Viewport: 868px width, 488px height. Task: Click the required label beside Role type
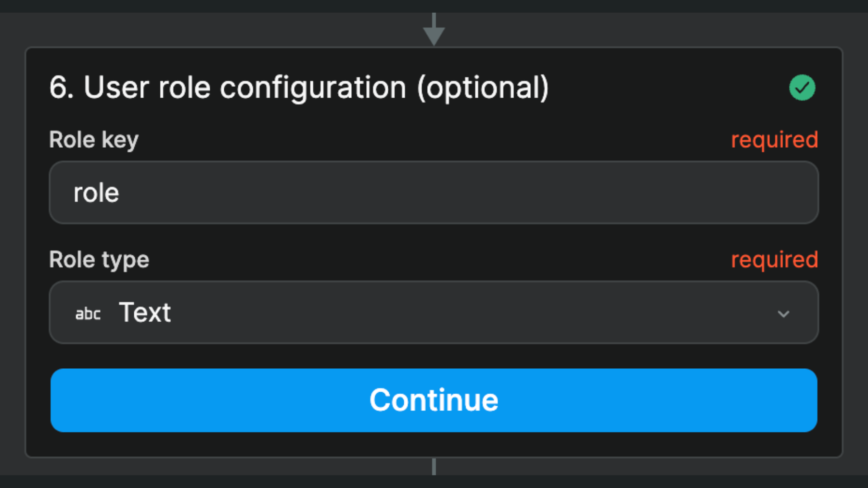pos(775,260)
